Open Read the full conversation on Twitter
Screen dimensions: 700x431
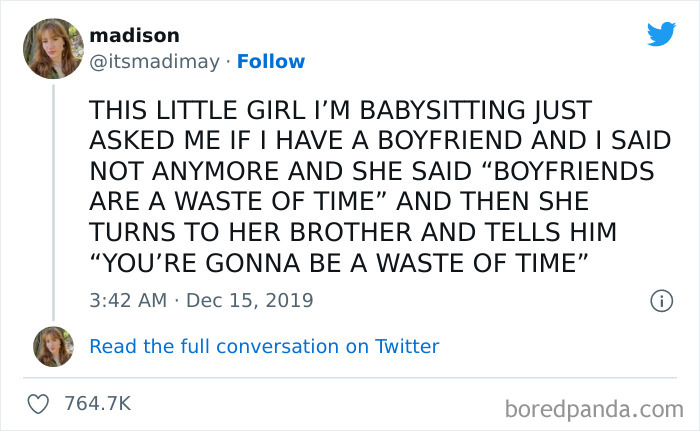(x=264, y=347)
